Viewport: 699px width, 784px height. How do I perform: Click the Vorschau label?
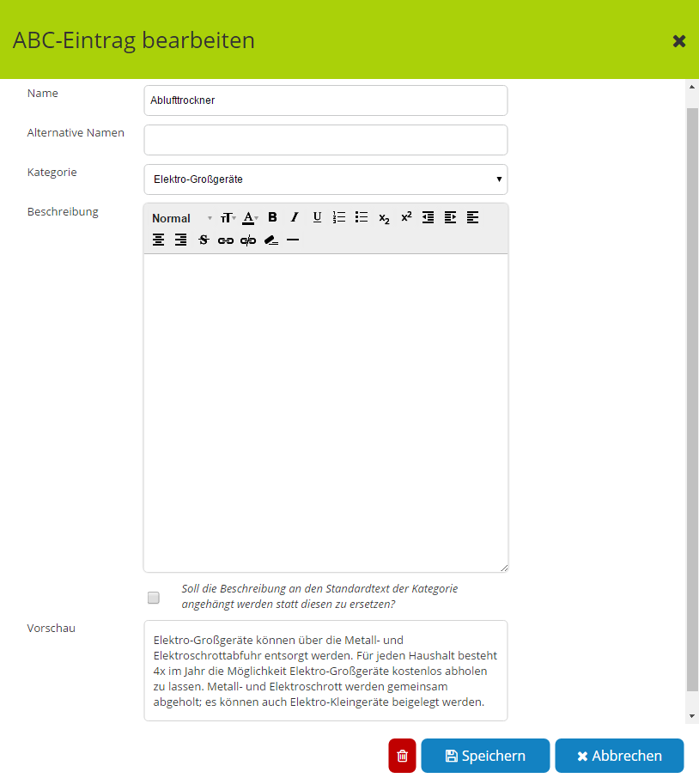point(52,629)
